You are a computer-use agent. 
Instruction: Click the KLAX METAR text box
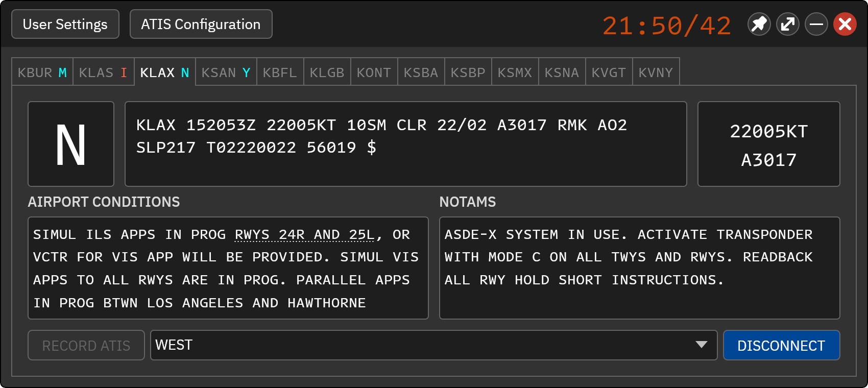pyautogui.click(x=406, y=144)
